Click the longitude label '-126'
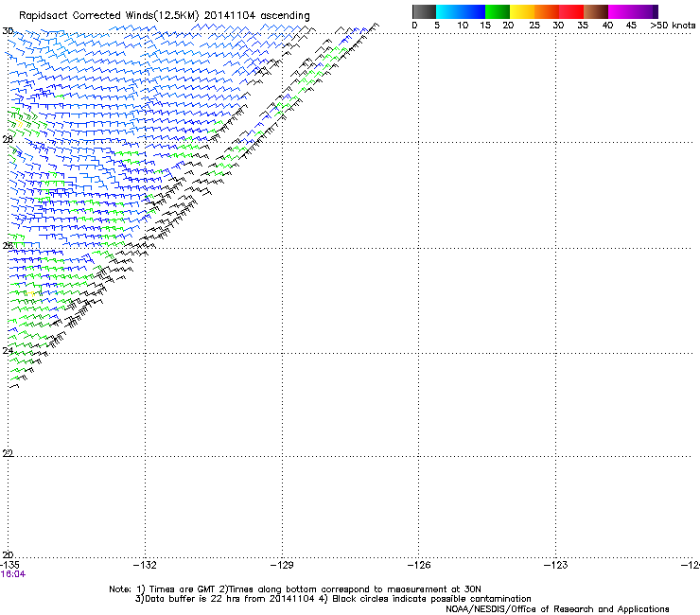Screen dimensions: 700x615 tap(419, 565)
